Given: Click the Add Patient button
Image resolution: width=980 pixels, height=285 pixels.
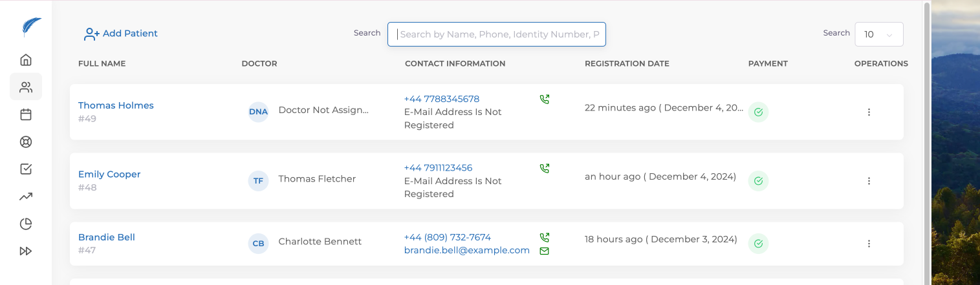Looking at the screenshot, I should (x=121, y=34).
